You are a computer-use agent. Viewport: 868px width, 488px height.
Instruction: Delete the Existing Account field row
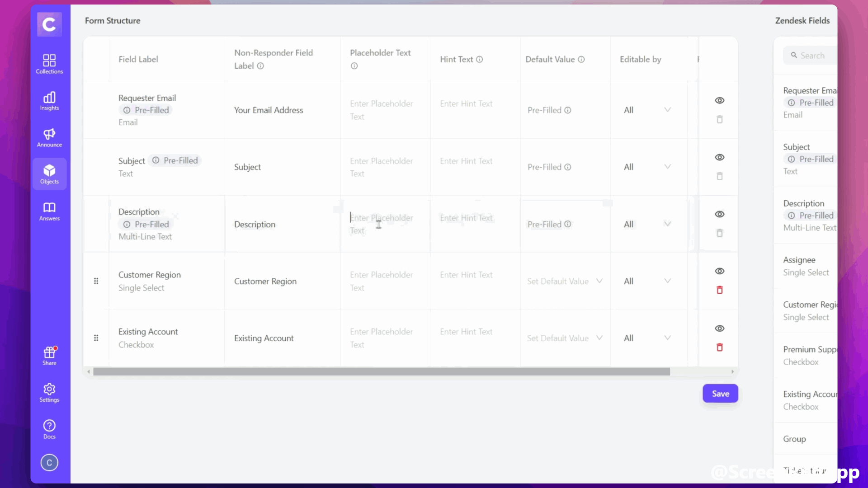tap(719, 347)
